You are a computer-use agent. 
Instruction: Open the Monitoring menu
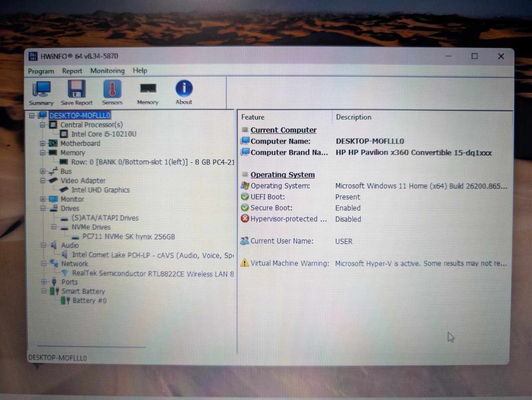[x=107, y=71]
